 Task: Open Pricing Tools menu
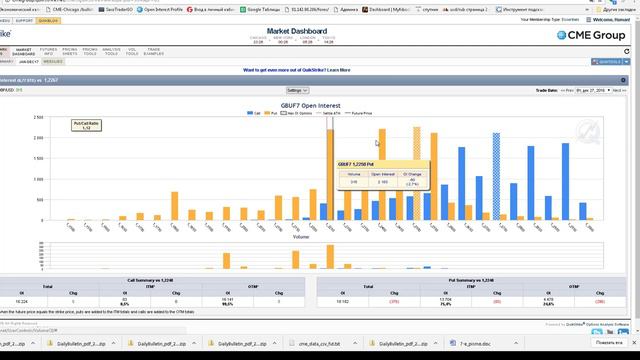point(90,51)
